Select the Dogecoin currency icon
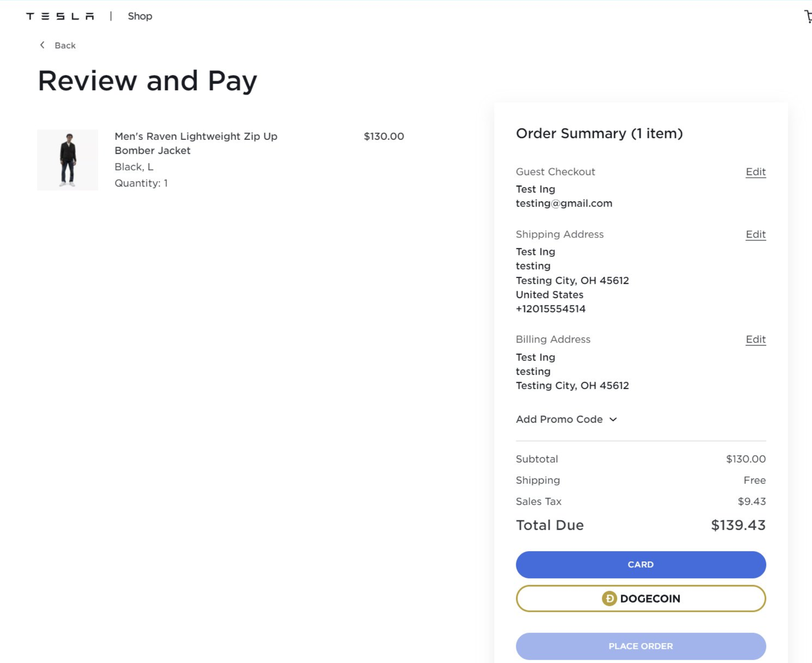The image size is (812, 663). 609,598
